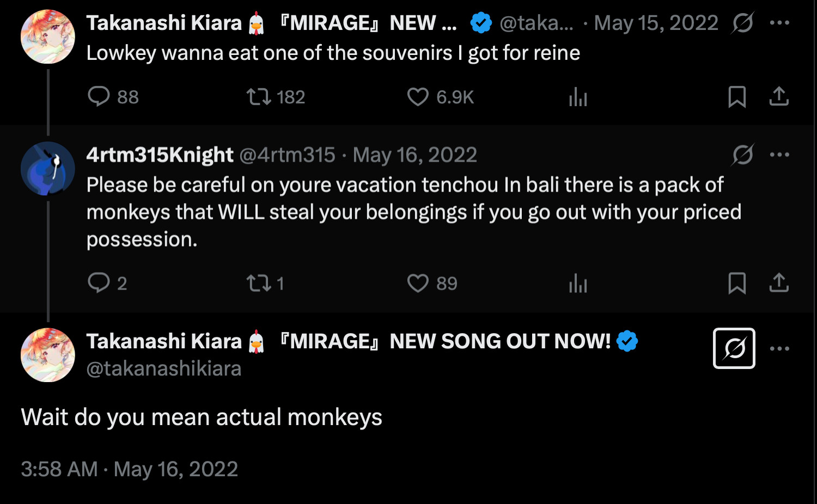Reply to 4rtm315Knight's monkeys tweet
The height and width of the screenshot is (504, 817).
tap(99, 283)
